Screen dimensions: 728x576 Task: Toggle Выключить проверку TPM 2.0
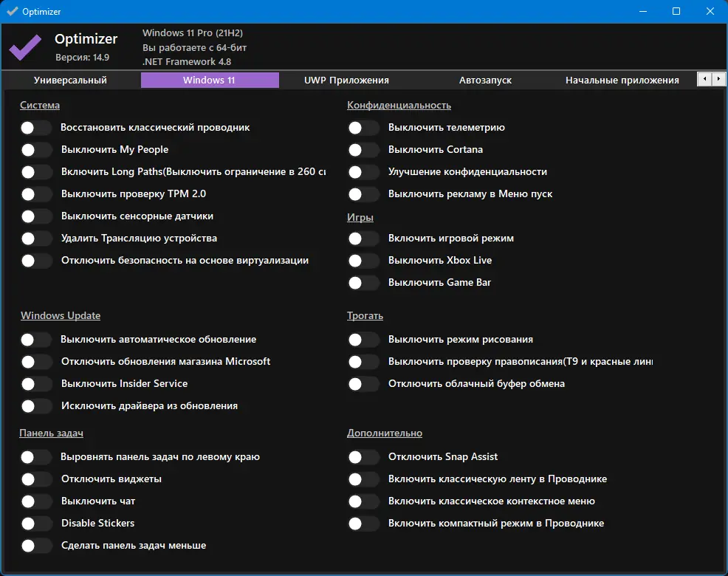(35, 194)
